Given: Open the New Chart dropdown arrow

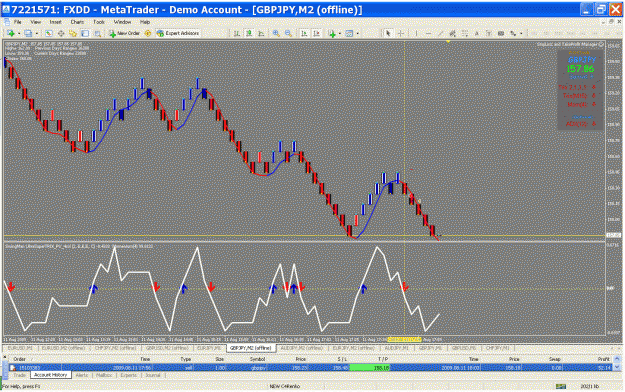Looking at the screenshot, I should 18,33.
